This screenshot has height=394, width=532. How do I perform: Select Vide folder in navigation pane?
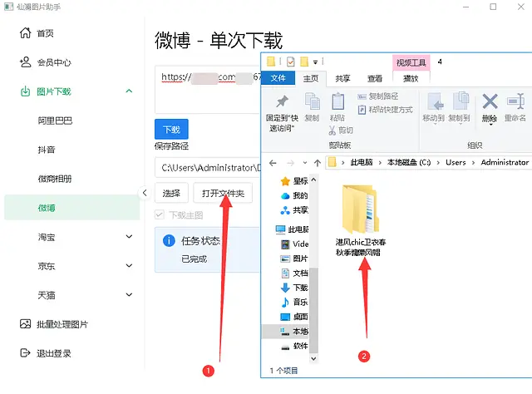[293, 244]
